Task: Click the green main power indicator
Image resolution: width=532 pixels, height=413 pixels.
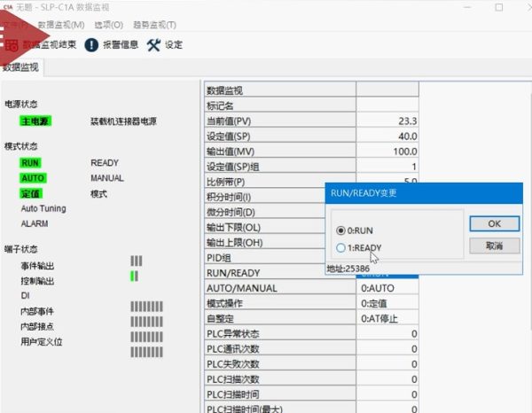Action: [x=35, y=121]
